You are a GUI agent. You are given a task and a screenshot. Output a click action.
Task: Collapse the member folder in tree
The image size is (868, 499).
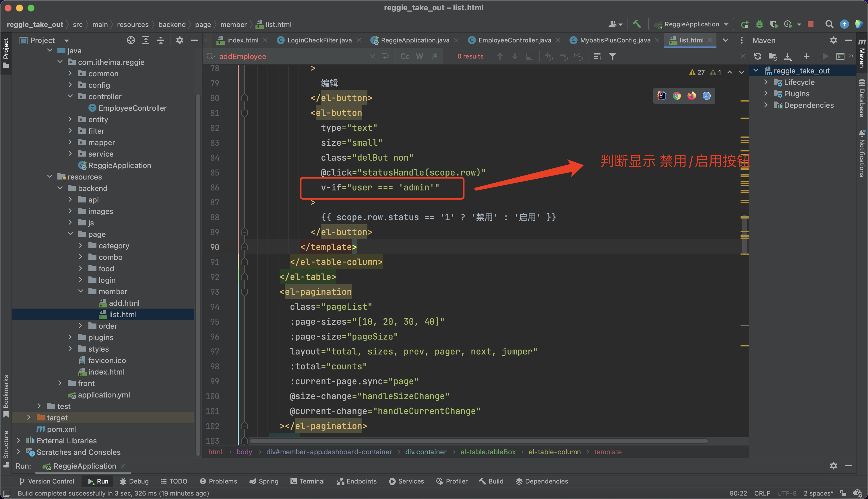pyautogui.click(x=81, y=291)
